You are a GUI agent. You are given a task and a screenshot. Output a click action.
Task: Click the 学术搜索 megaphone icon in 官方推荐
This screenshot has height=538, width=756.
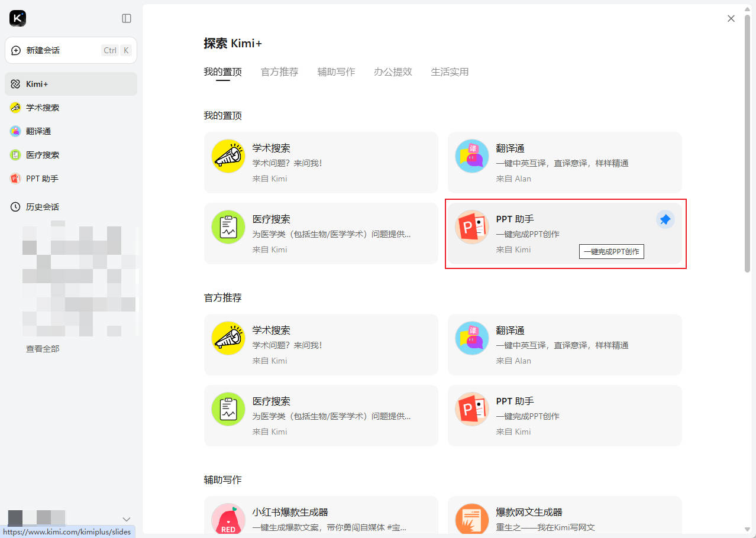point(228,338)
